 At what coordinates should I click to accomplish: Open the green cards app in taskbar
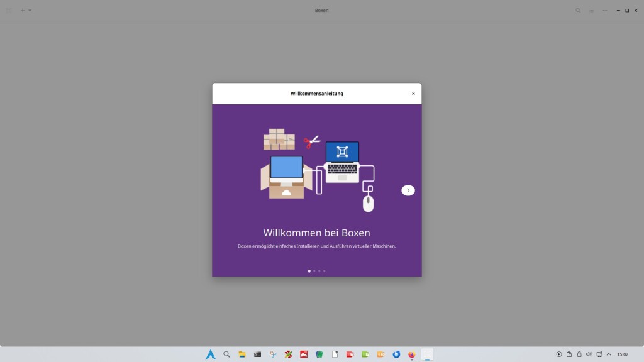[319, 354]
